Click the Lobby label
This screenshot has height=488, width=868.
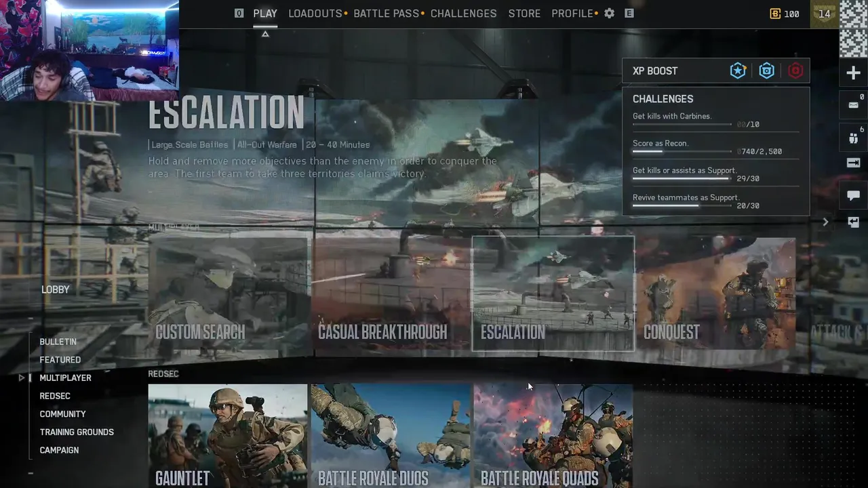(x=56, y=289)
